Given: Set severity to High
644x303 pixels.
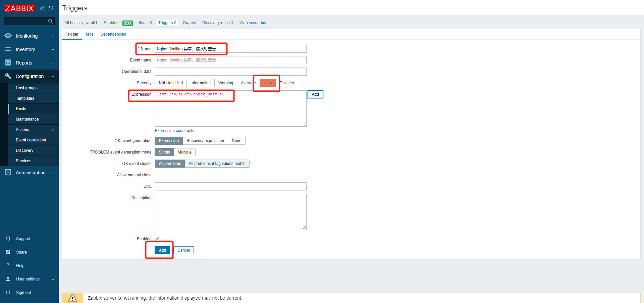Looking at the screenshot, I should tap(268, 83).
